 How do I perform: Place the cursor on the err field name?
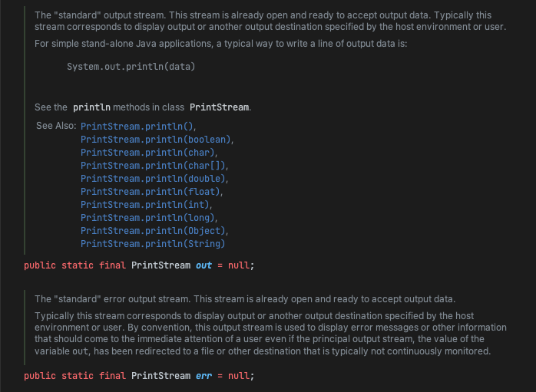coord(203,376)
